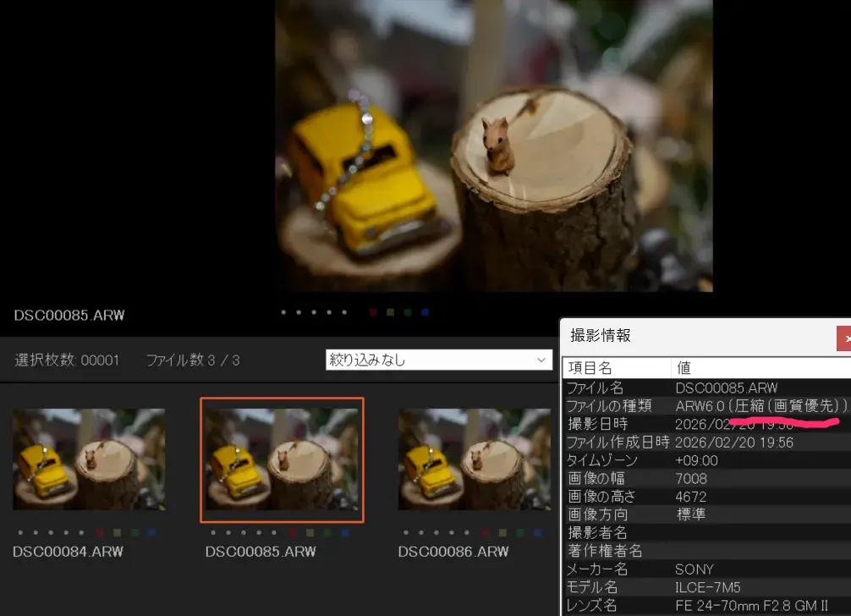Screen dimensions: 851x616
Task: Apply blue color label below main preview
Action: (425, 312)
